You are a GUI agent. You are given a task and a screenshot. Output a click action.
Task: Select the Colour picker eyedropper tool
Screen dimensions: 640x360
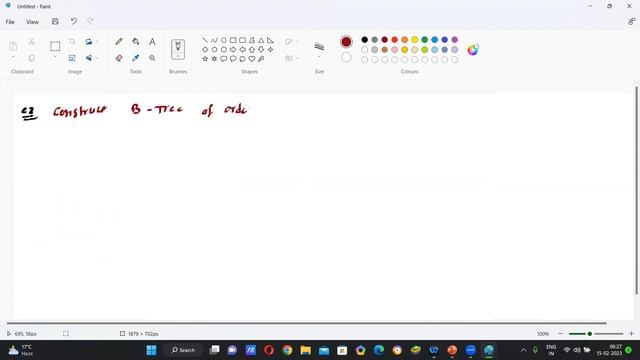click(136, 58)
